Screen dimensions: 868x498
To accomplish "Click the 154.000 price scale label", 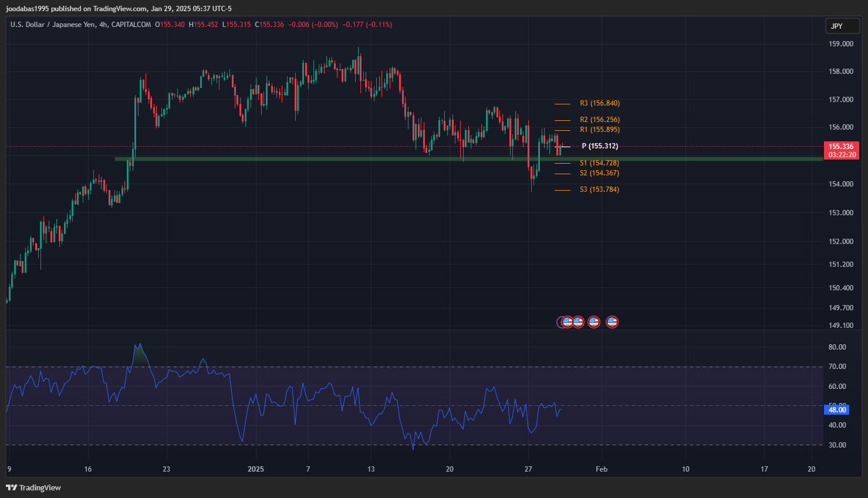I will (841, 184).
